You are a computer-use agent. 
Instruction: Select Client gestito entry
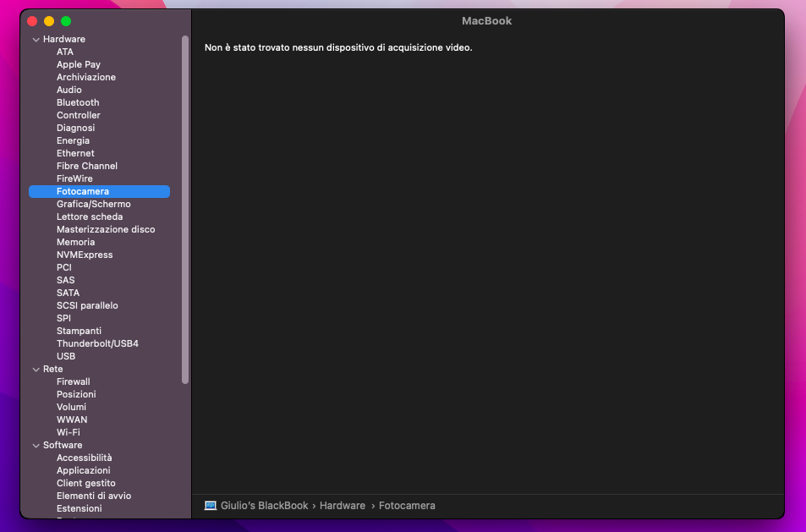[x=85, y=483]
